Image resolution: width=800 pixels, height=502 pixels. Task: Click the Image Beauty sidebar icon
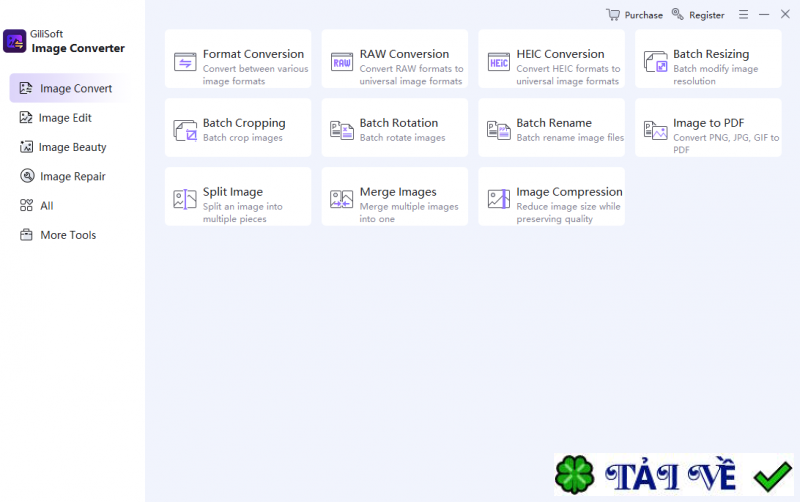[x=26, y=147]
